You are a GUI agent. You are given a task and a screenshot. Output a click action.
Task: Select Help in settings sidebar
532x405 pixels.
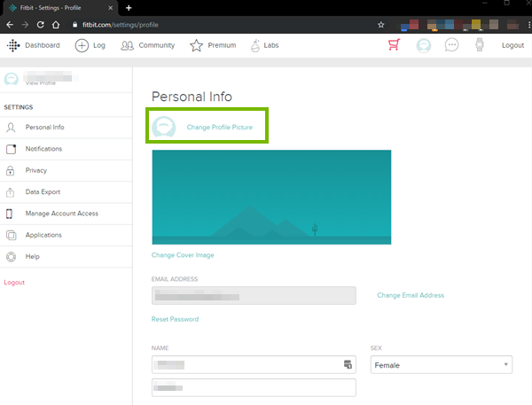pyautogui.click(x=66, y=257)
